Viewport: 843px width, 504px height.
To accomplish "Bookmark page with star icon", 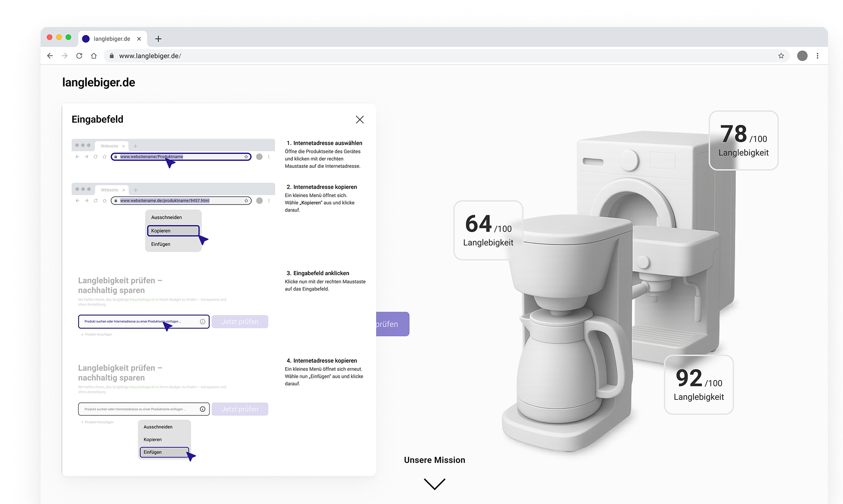I will pos(781,56).
